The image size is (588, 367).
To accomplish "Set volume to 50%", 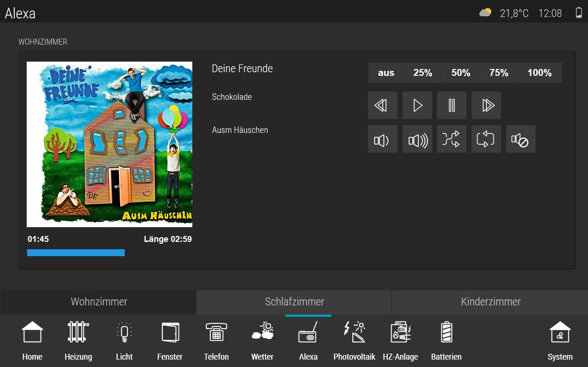I will tap(461, 73).
